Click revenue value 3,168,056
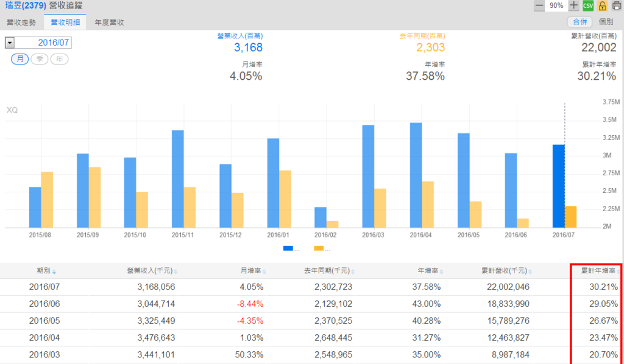The width and height of the screenshot is (624, 364). click(x=156, y=287)
